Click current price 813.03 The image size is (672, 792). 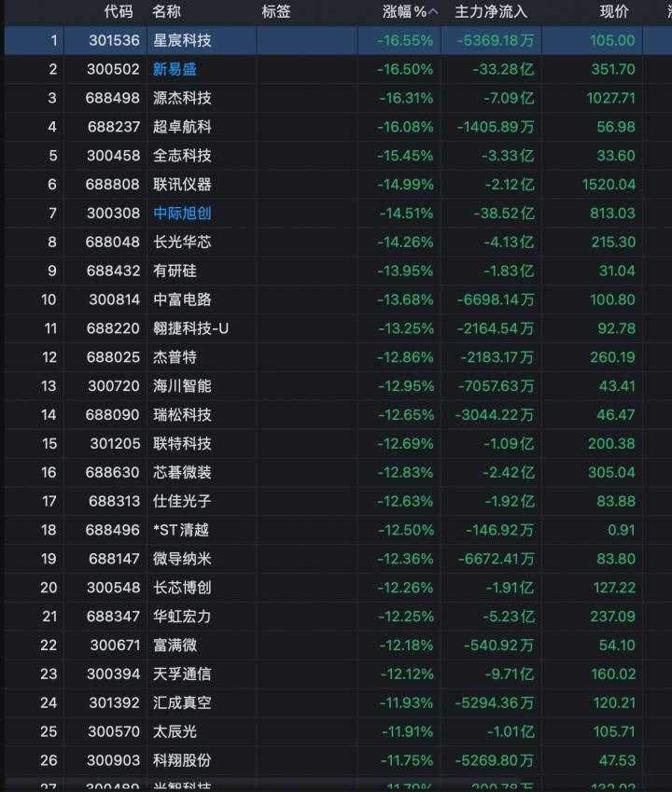[613, 213]
